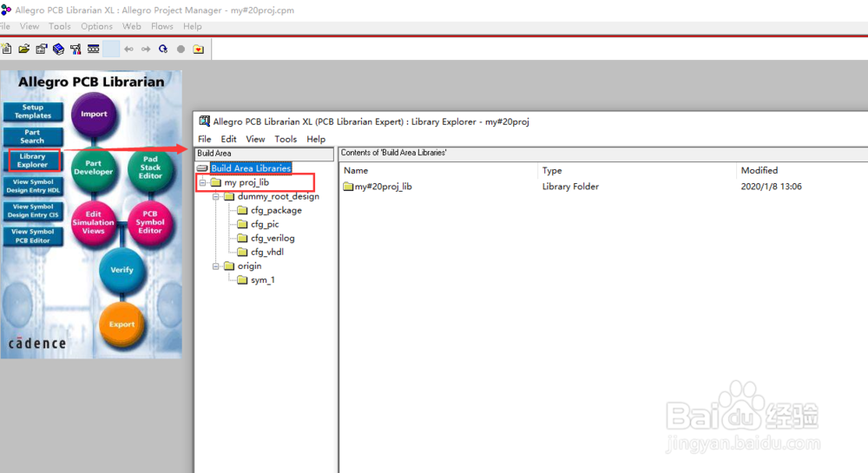Select origin folder in tree

click(x=249, y=266)
